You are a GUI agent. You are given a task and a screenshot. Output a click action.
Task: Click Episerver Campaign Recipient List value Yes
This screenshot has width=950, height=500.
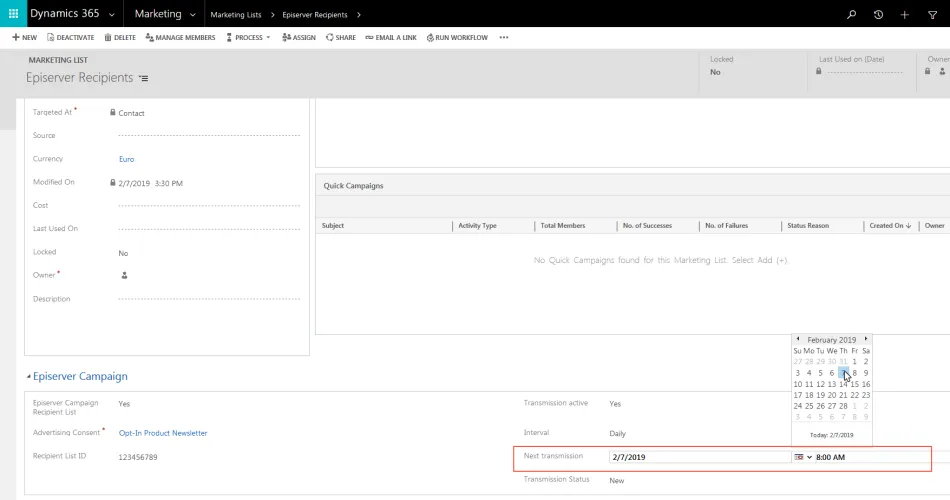click(124, 404)
